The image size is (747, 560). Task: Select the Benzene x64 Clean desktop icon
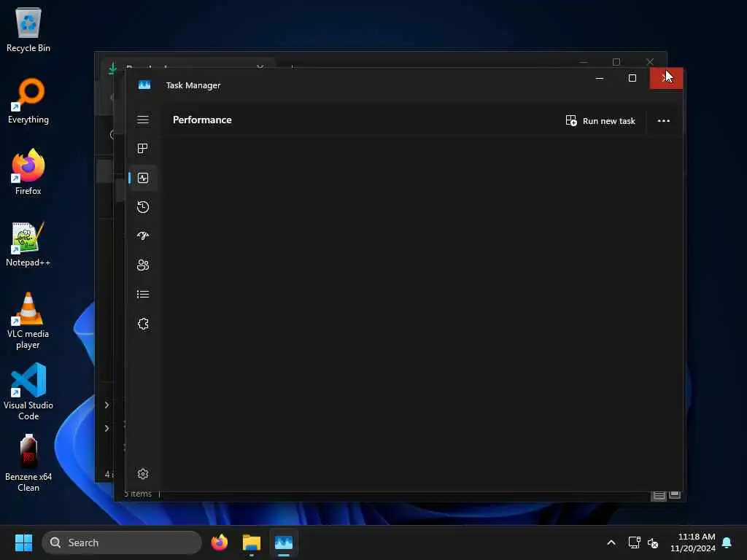[28, 463]
